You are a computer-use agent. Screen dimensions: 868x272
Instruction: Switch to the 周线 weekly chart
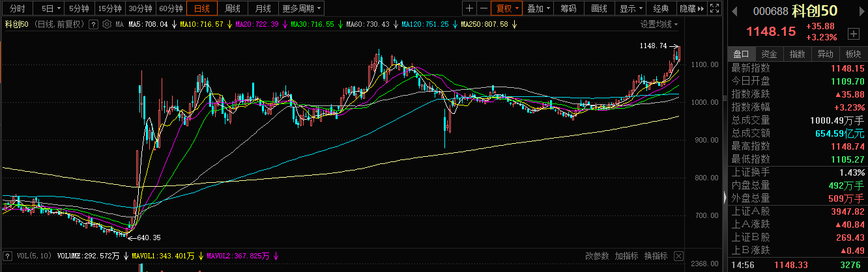pos(233,8)
